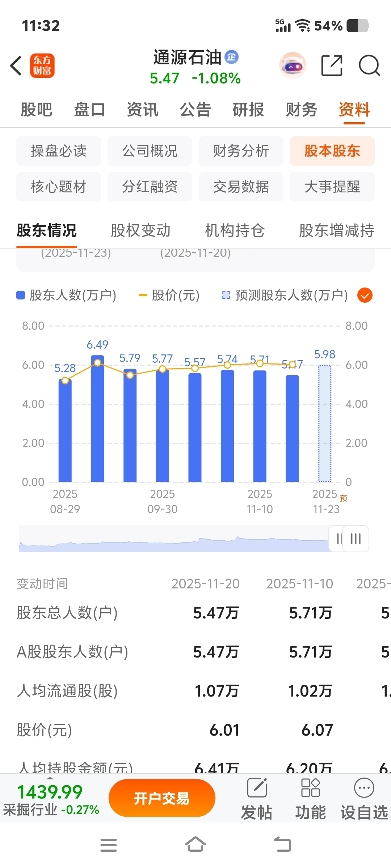Screen dimensions: 391x868
Task: Tap the 6.49 bar in the chart
Action: tap(97, 418)
